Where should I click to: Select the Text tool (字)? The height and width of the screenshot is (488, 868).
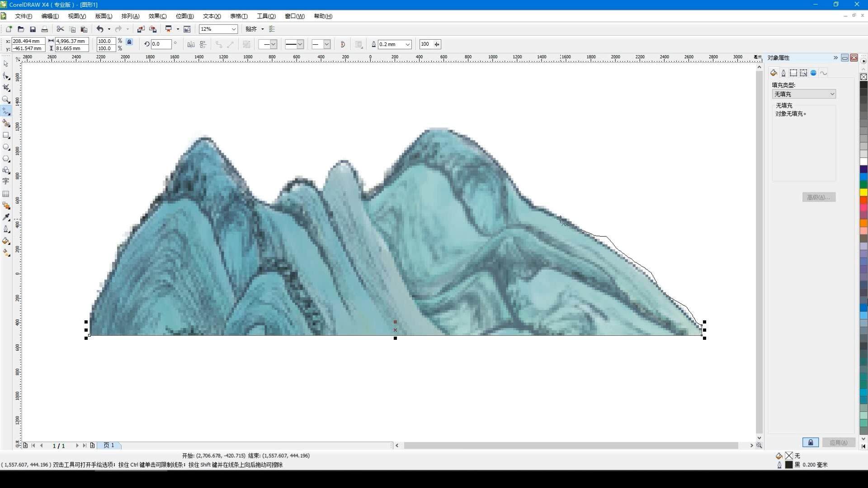pos(6,182)
